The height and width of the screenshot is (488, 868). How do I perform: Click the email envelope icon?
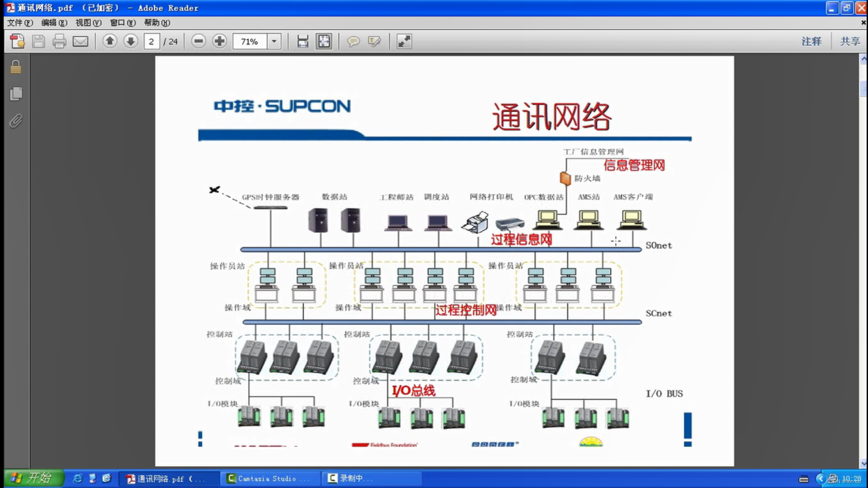click(x=80, y=42)
